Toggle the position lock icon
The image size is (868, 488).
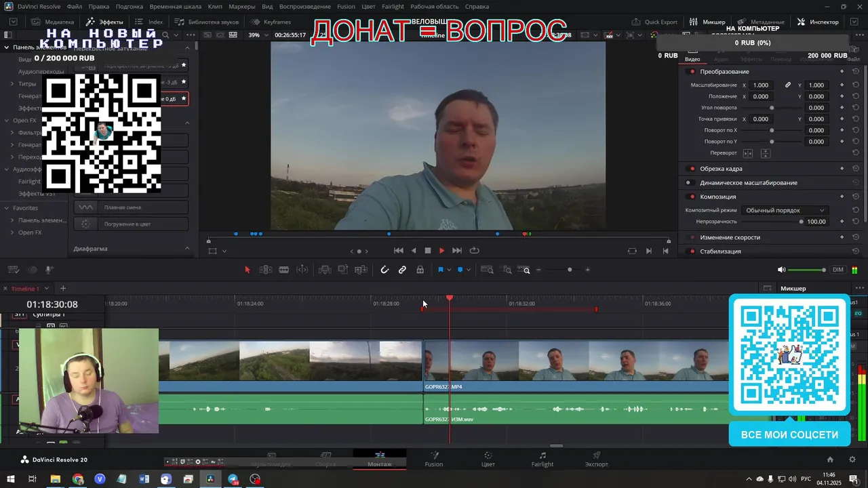(420, 270)
